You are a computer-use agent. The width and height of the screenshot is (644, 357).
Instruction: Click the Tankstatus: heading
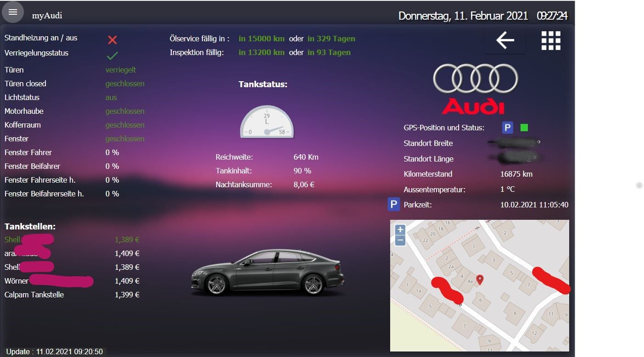(x=263, y=84)
